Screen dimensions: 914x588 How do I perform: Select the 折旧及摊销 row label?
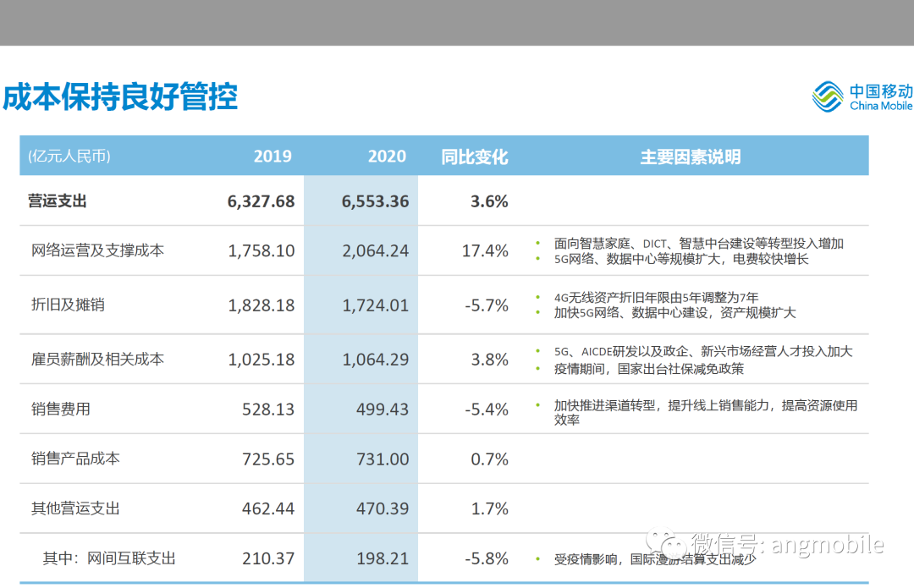(68, 305)
